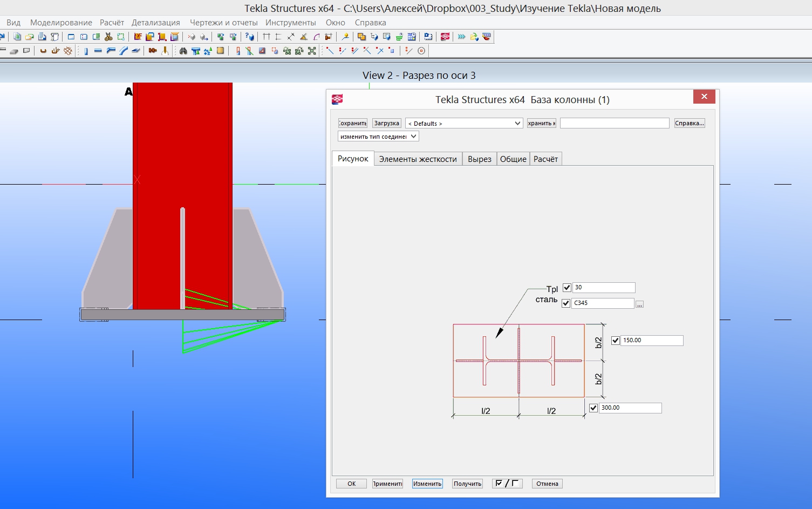
Task: Toggle the checkbox next to 150.00 value
Action: pyautogui.click(x=615, y=341)
